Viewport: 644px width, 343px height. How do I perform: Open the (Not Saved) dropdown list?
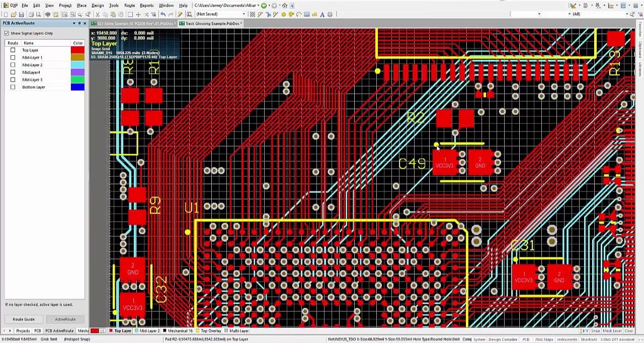pyautogui.click(x=244, y=14)
